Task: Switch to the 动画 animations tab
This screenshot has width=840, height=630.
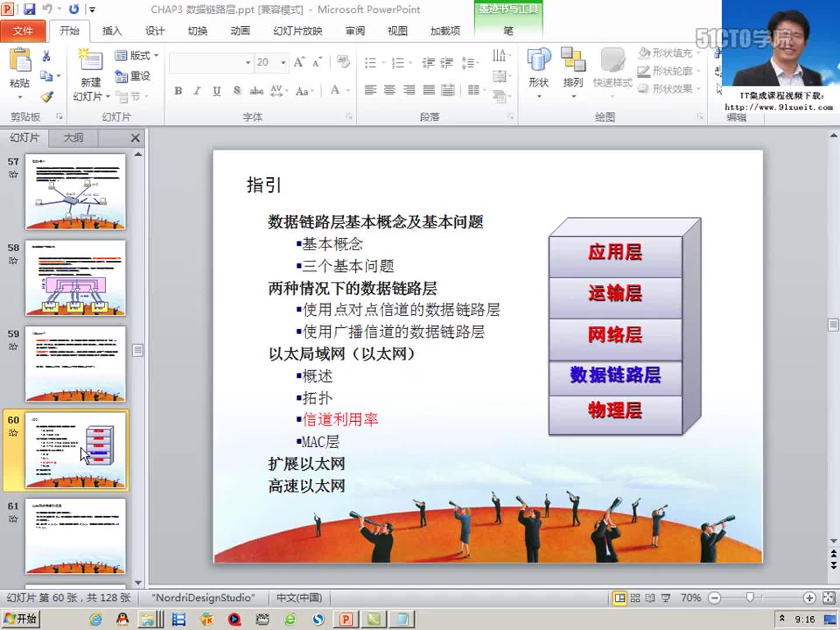Action: (240, 30)
